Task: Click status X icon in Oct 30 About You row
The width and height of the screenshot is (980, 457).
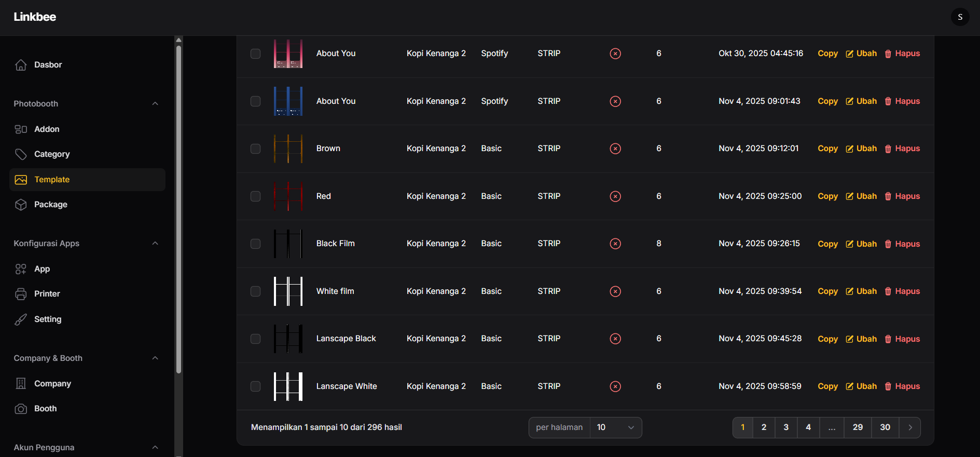Action: coord(615,53)
